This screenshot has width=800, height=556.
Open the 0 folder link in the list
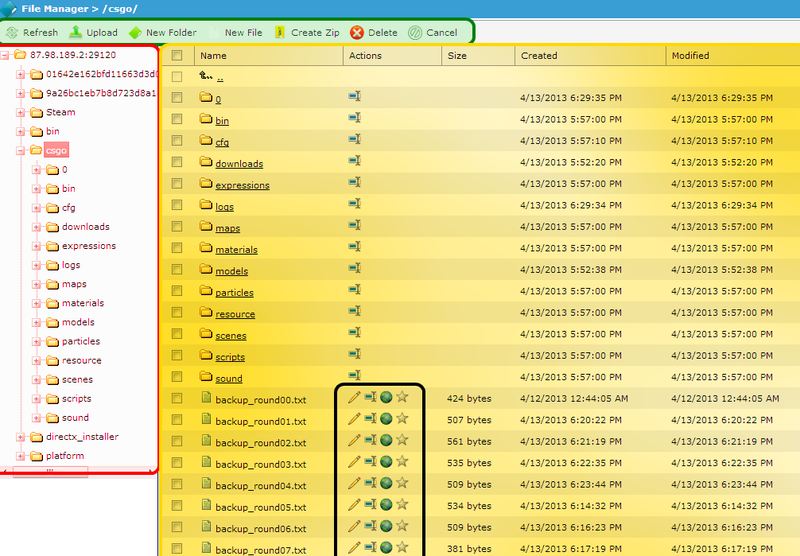[x=218, y=99]
